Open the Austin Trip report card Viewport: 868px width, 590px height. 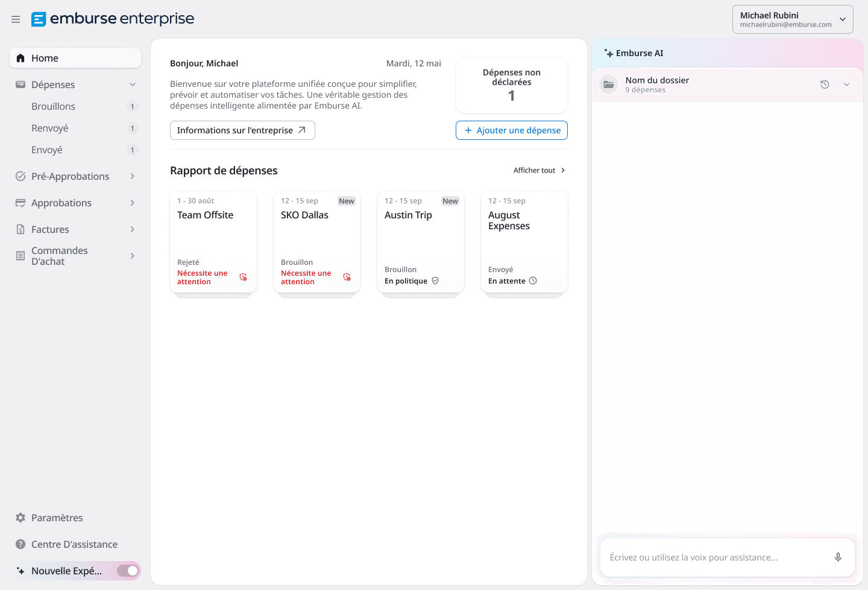[x=421, y=242]
